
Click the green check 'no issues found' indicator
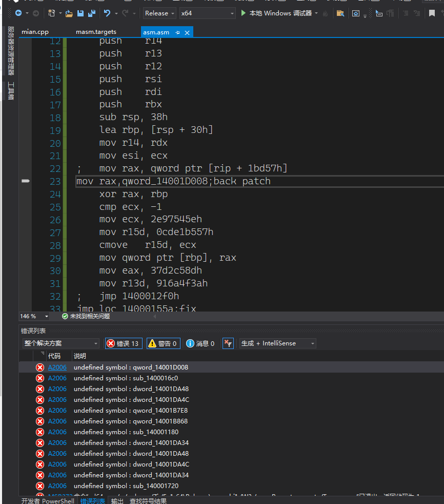65,316
